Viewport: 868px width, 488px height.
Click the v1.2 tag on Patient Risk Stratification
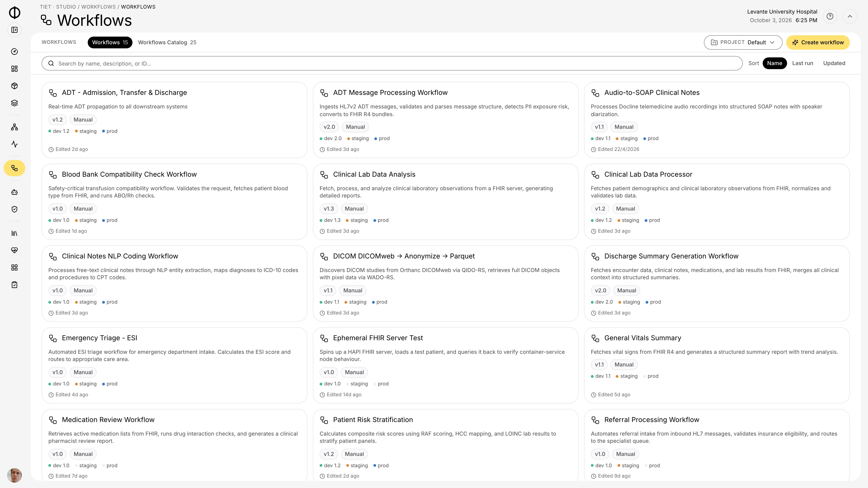(x=329, y=454)
